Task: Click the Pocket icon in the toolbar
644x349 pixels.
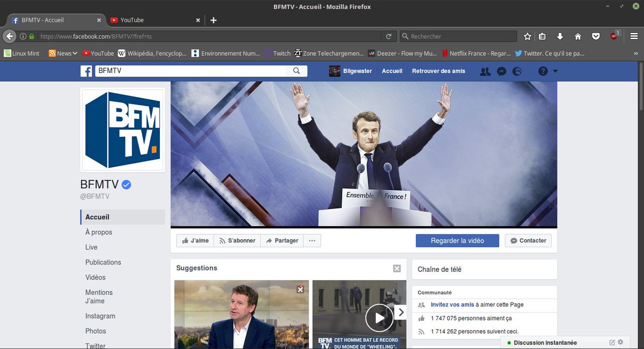Action: point(596,36)
